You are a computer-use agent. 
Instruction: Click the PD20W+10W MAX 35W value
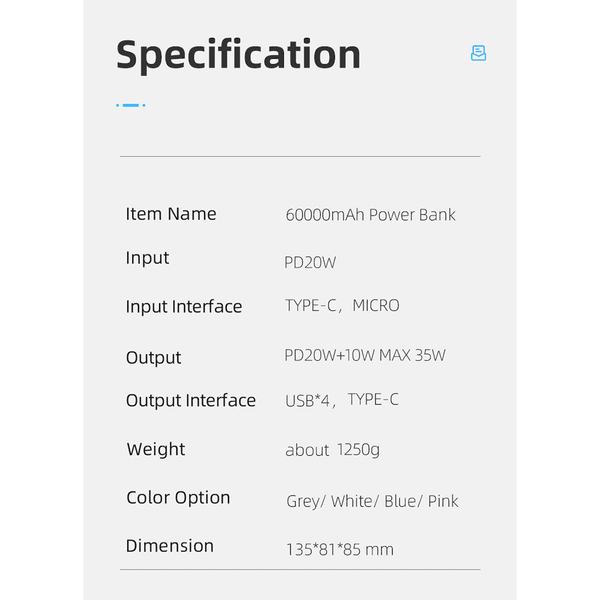click(365, 355)
